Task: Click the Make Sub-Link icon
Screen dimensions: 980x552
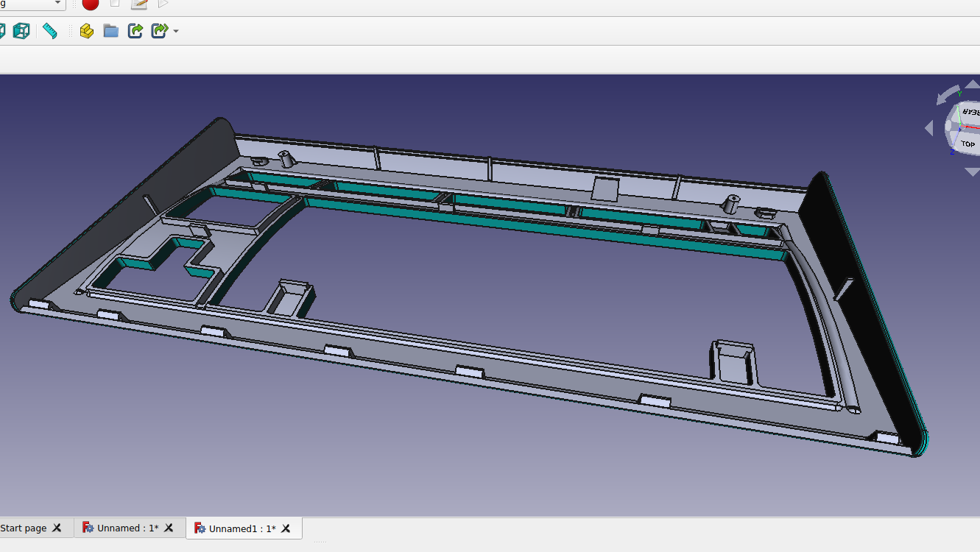Action: (x=158, y=31)
